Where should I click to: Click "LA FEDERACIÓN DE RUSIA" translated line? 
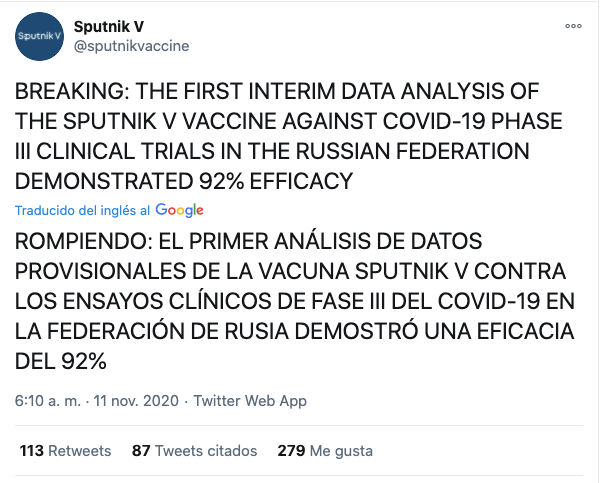(x=152, y=331)
